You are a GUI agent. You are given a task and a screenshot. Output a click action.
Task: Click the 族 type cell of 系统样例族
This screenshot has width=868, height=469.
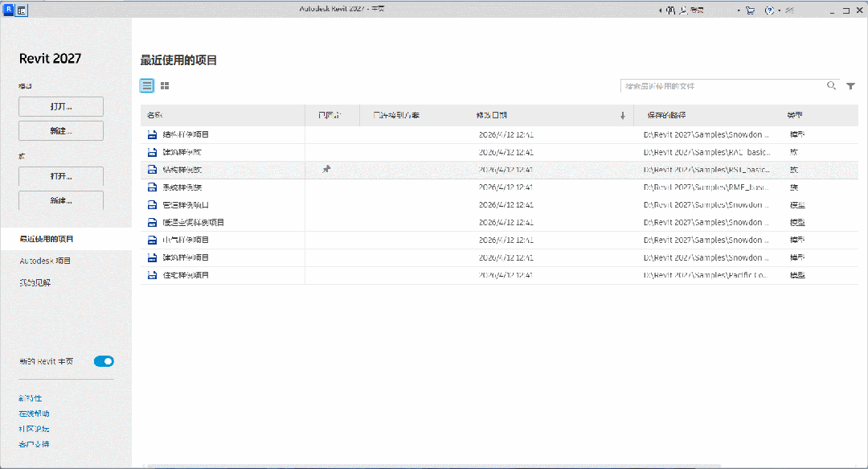click(x=794, y=187)
